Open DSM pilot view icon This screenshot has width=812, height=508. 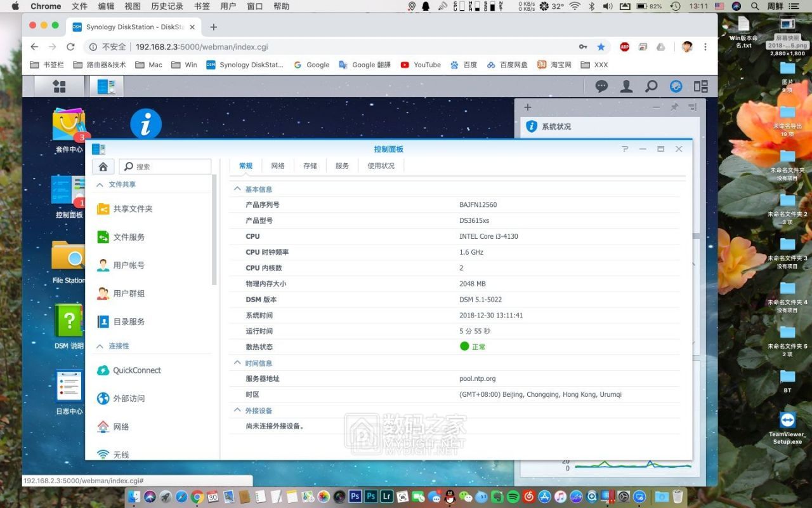pos(700,86)
